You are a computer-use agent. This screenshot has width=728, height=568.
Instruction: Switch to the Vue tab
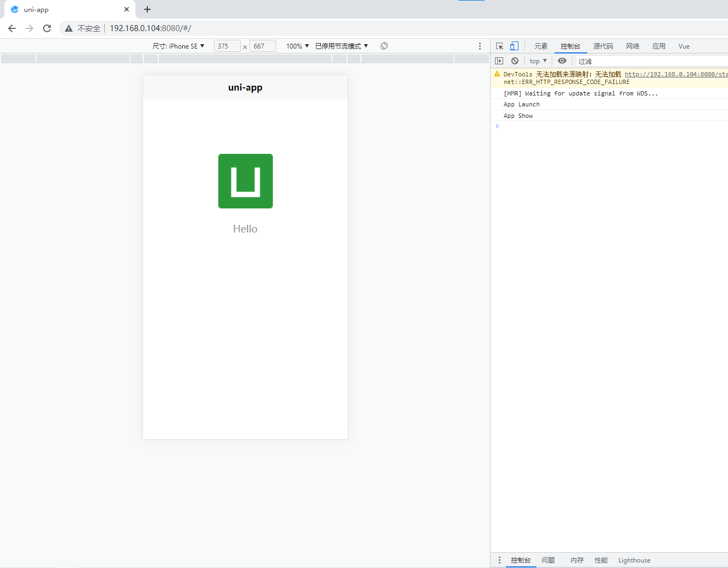coord(684,46)
